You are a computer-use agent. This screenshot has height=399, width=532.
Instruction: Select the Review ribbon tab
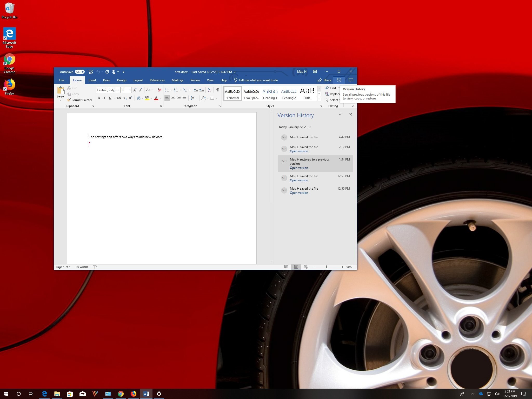click(x=194, y=80)
